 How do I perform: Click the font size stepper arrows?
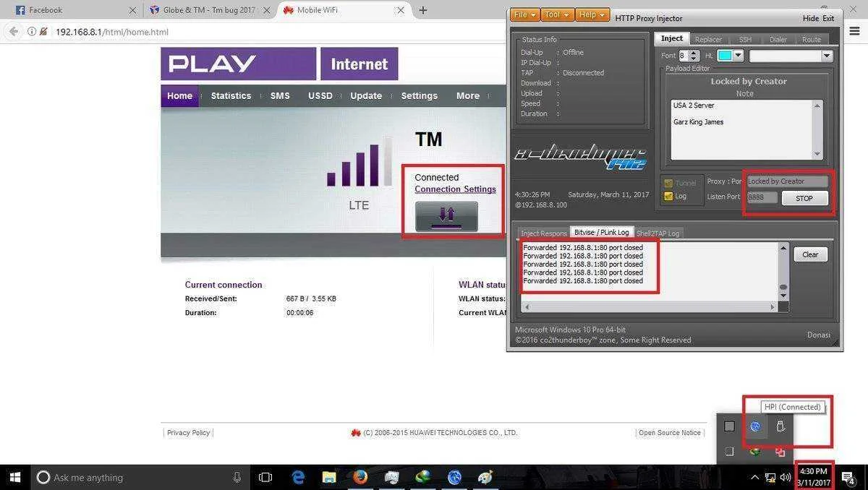pos(694,56)
